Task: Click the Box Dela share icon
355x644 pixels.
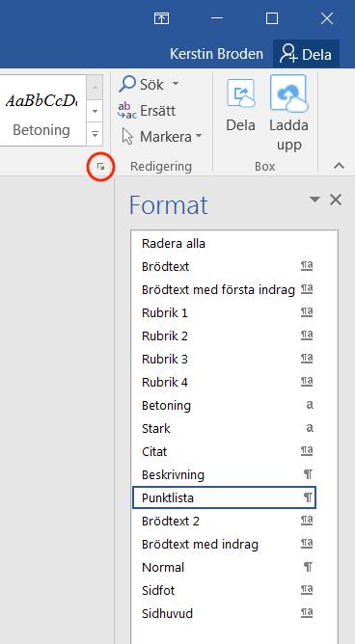Action: tap(241, 105)
